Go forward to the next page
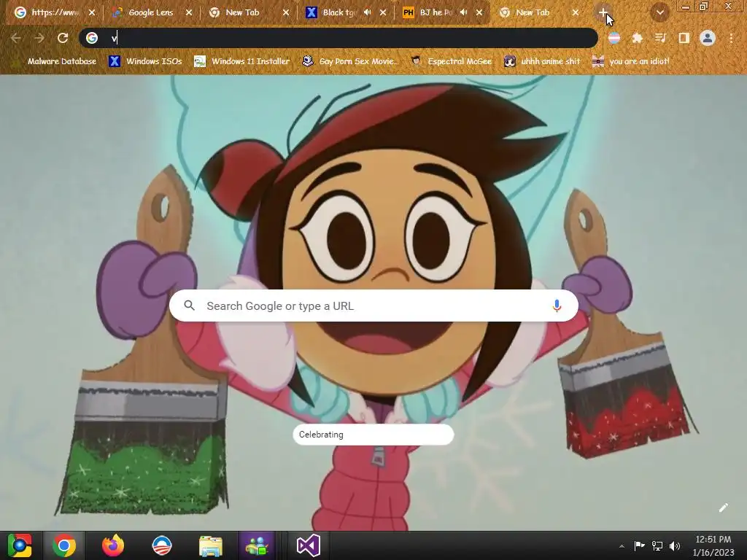This screenshot has width=747, height=560. coord(39,38)
